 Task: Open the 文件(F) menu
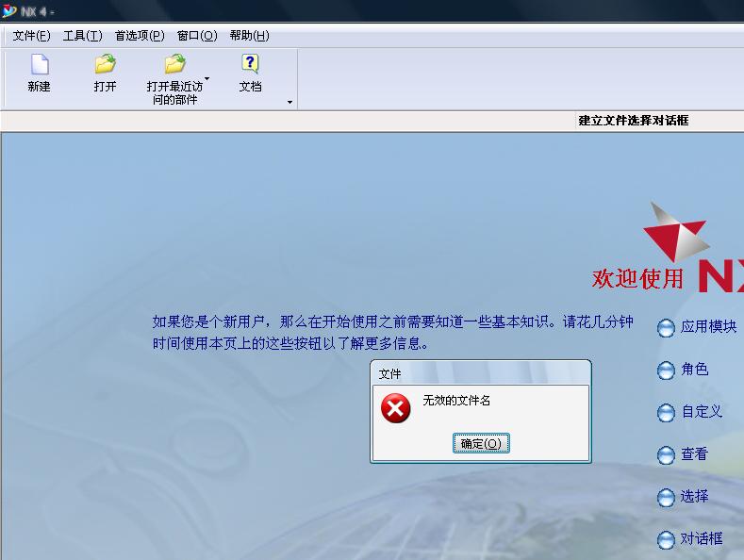click(31, 36)
